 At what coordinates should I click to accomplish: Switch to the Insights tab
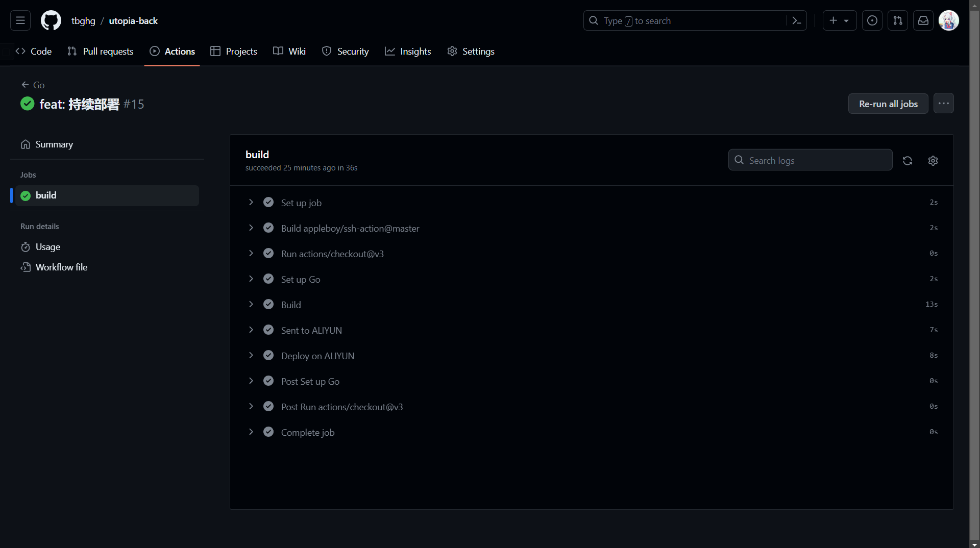[x=408, y=52]
